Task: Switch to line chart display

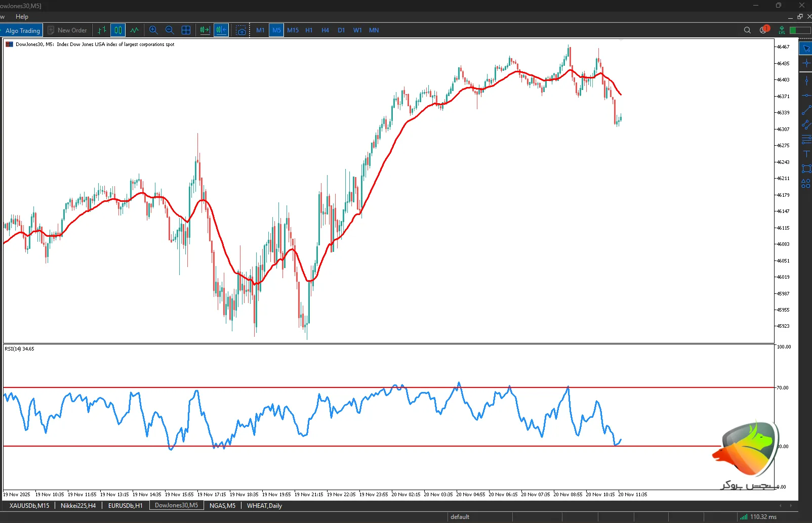Action: pos(134,30)
